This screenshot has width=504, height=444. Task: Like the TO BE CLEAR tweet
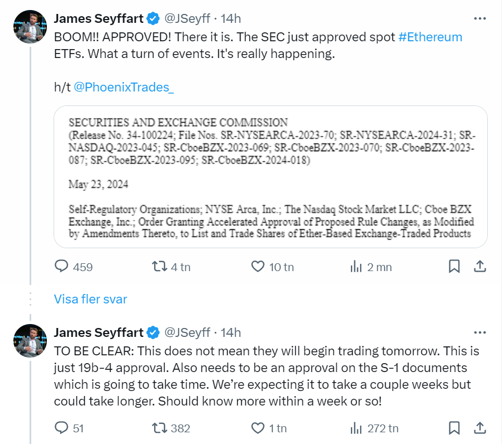click(x=258, y=428)
